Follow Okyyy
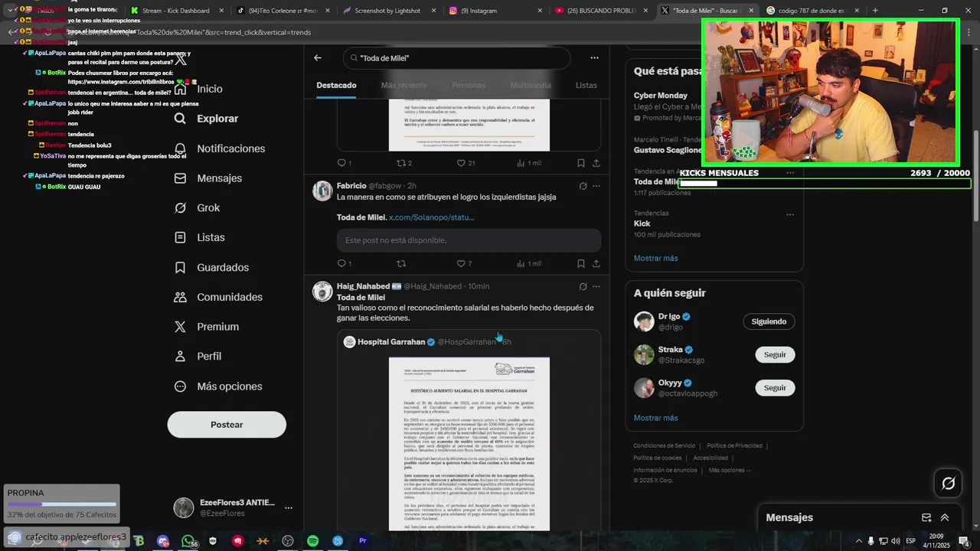Screen dimensions: 980x551 tap(775, 388)
